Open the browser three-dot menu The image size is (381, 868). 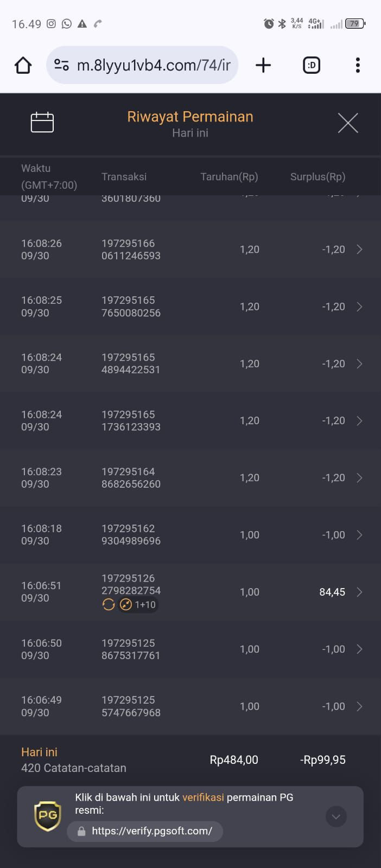point(358,65)
